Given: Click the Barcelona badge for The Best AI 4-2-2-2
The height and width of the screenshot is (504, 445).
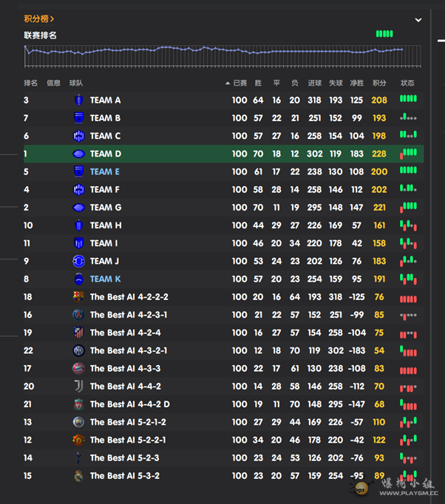Looking at the screenshot, I should tap(79, 297).
